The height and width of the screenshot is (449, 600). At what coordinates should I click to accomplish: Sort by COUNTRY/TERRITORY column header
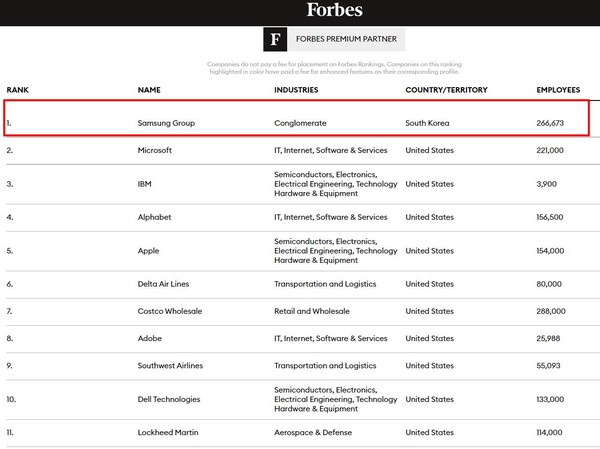[447, 90]
